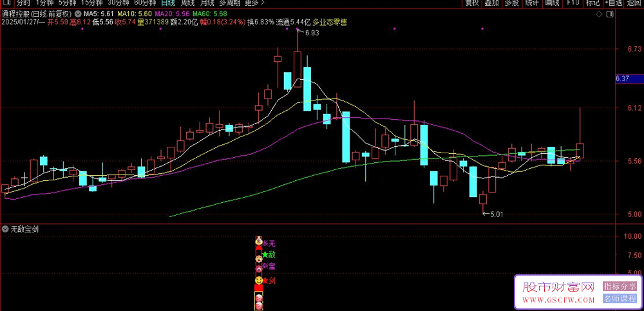Switch to the 15分钟 period tab
The height and width of the screenshot is (311, 644).
pyautogui.click(x=91, y=3)
